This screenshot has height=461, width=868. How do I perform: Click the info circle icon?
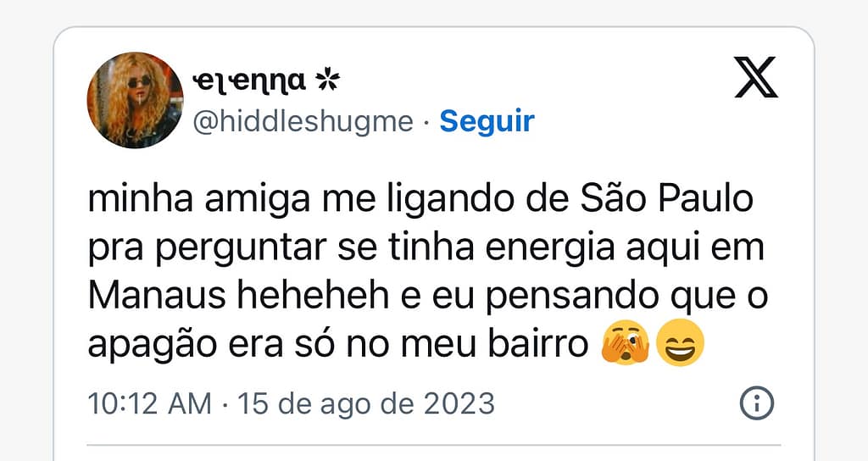point(756,403)
